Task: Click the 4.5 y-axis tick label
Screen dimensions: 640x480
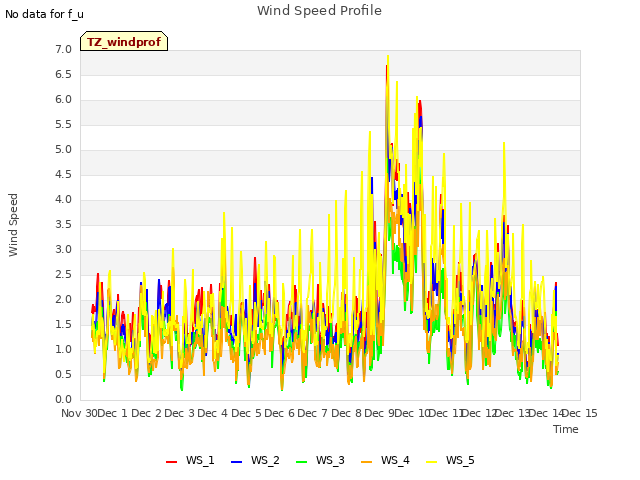Action: 63,175
